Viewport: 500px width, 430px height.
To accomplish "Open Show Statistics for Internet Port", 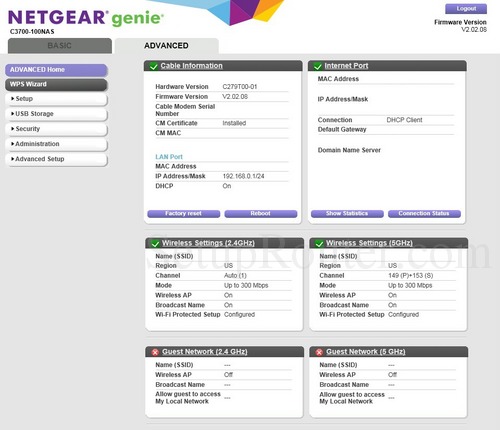I will [x=347, y=214].
